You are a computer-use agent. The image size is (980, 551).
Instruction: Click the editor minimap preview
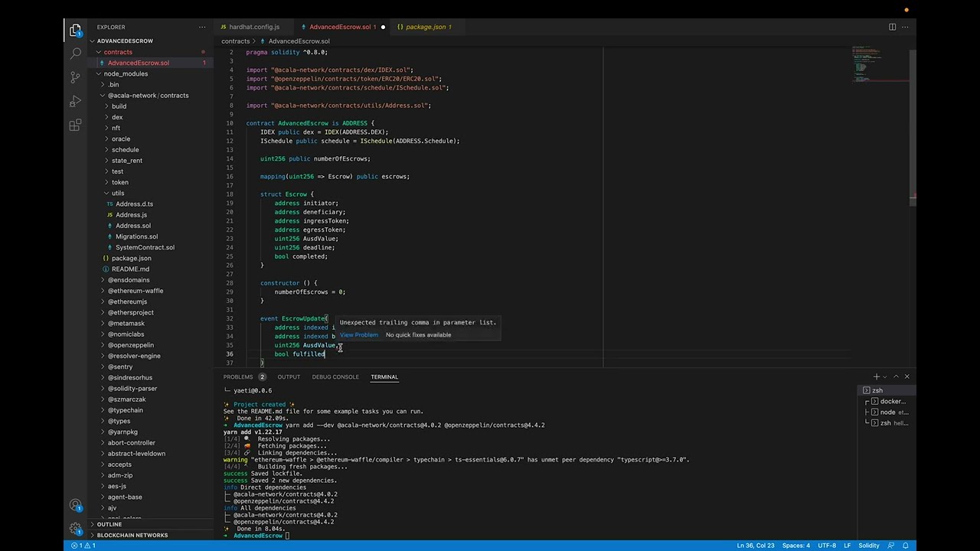[880, 65]
